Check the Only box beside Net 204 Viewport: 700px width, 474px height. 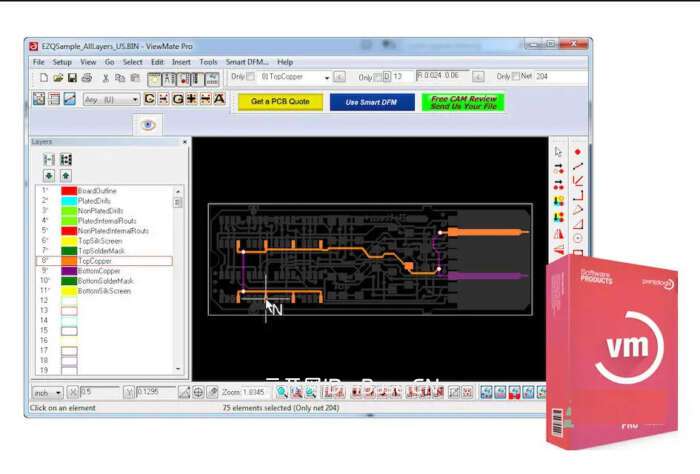point(516,76)
